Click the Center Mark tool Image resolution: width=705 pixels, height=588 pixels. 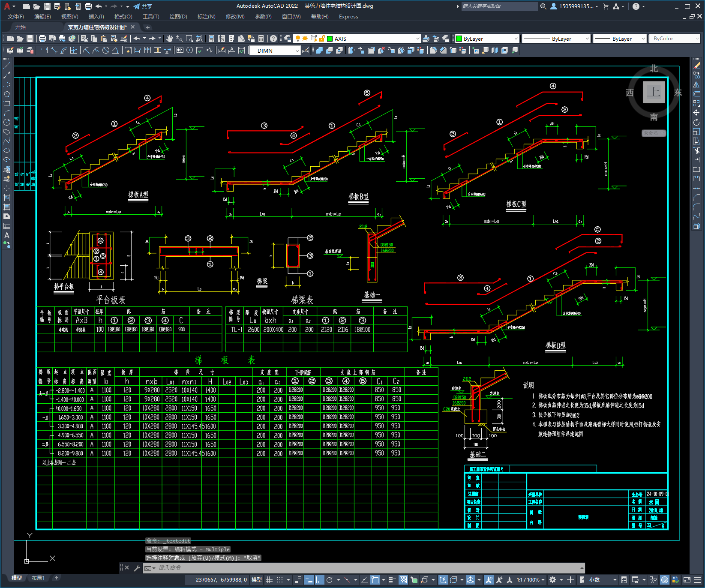pyautogui.click(x=190, y=51)
